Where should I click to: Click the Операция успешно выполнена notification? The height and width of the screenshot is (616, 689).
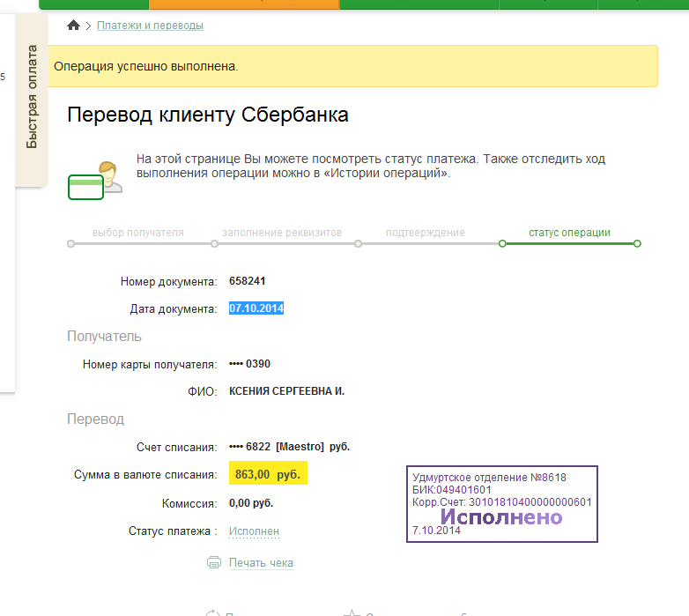[352, 66]
